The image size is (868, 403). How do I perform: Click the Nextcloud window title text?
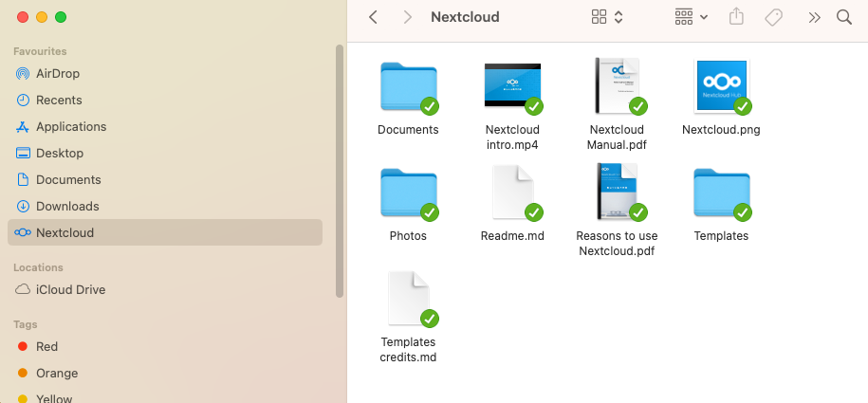pyautogui.click(x=465, y=17)
